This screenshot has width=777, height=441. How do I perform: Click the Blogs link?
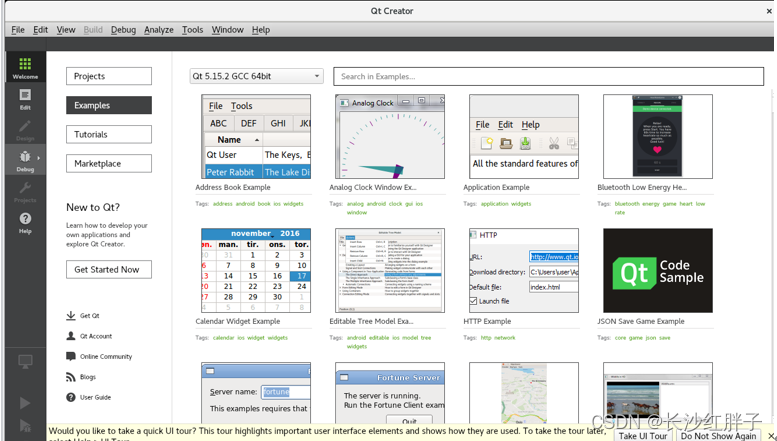click(88, 377)
